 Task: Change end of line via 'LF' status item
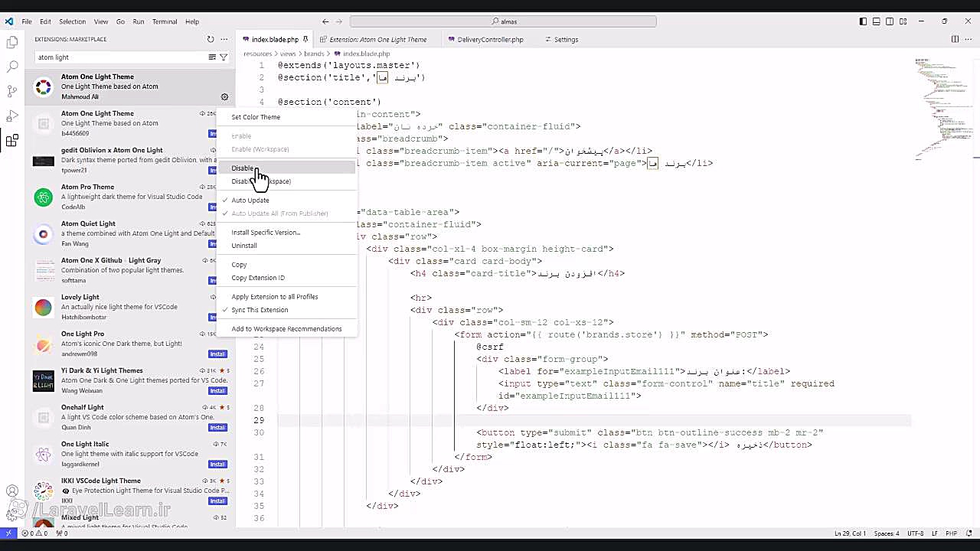tap(935, 533)
